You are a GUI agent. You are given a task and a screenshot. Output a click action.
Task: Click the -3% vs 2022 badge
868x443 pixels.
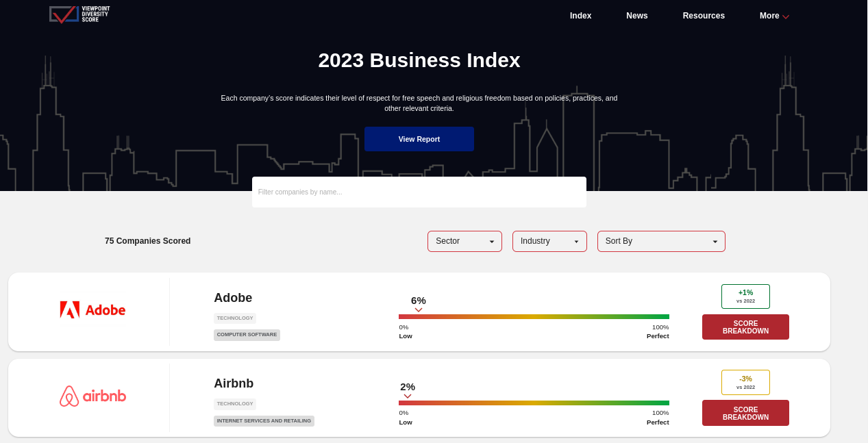745,382
